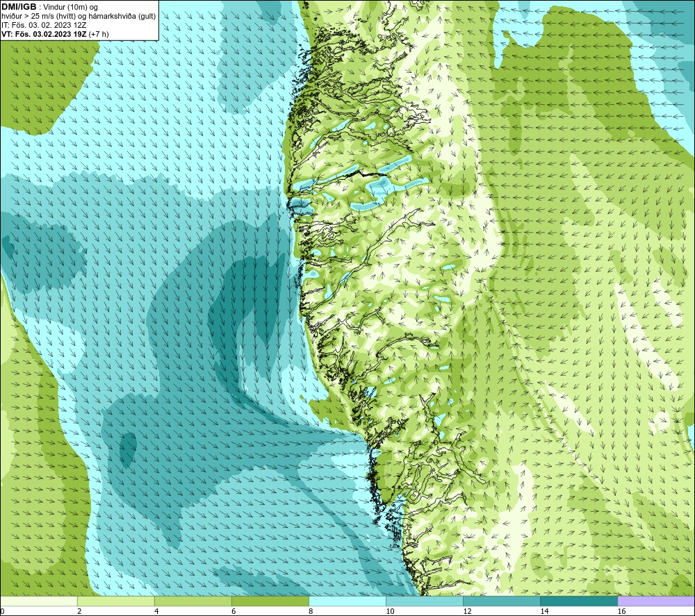Click the palest 0–2 color scale segment

[39, 601]
